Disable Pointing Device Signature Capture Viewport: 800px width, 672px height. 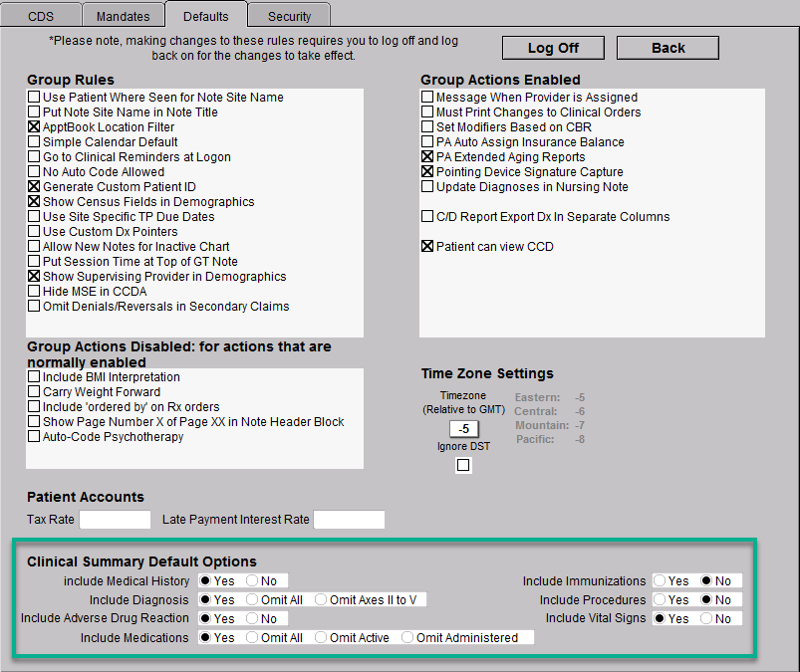click(428, 172)
